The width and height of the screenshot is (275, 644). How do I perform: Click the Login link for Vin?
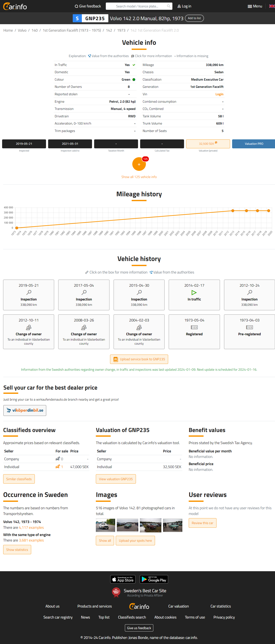pos(219,94)
